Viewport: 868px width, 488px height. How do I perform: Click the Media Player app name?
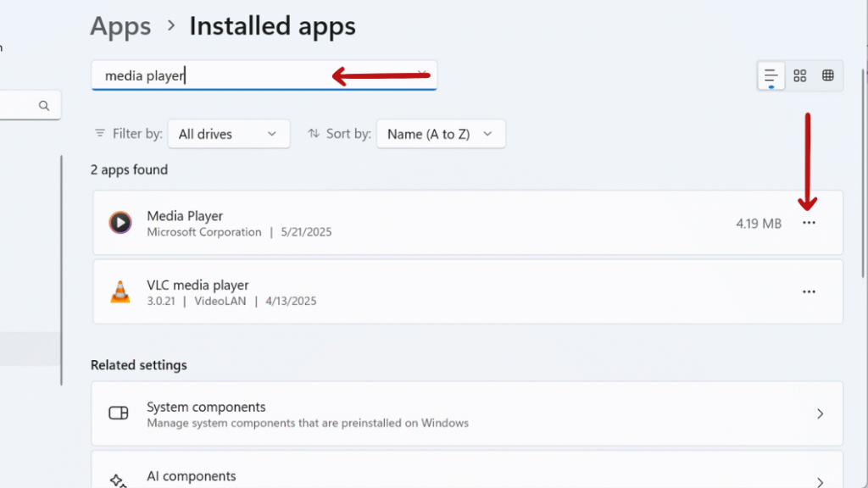click(x=185, y=216)
